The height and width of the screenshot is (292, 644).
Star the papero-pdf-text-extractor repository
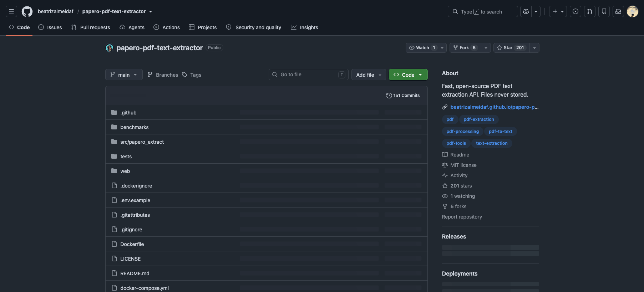511,48
